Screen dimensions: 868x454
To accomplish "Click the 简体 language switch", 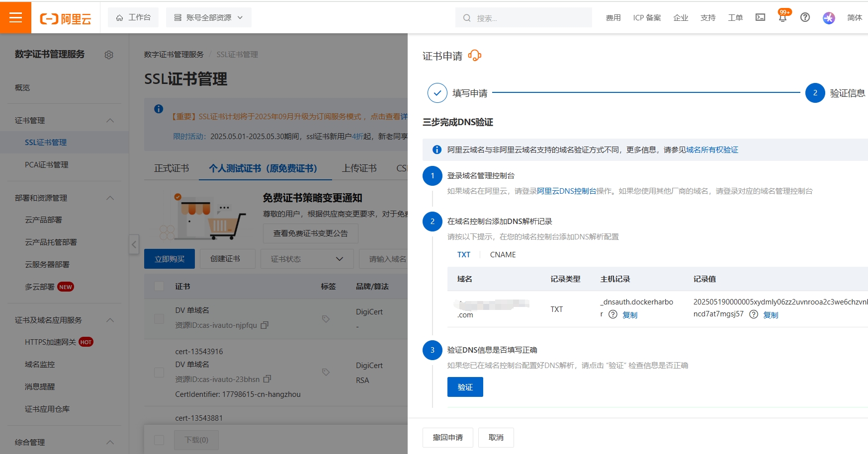I will point(855,18).
